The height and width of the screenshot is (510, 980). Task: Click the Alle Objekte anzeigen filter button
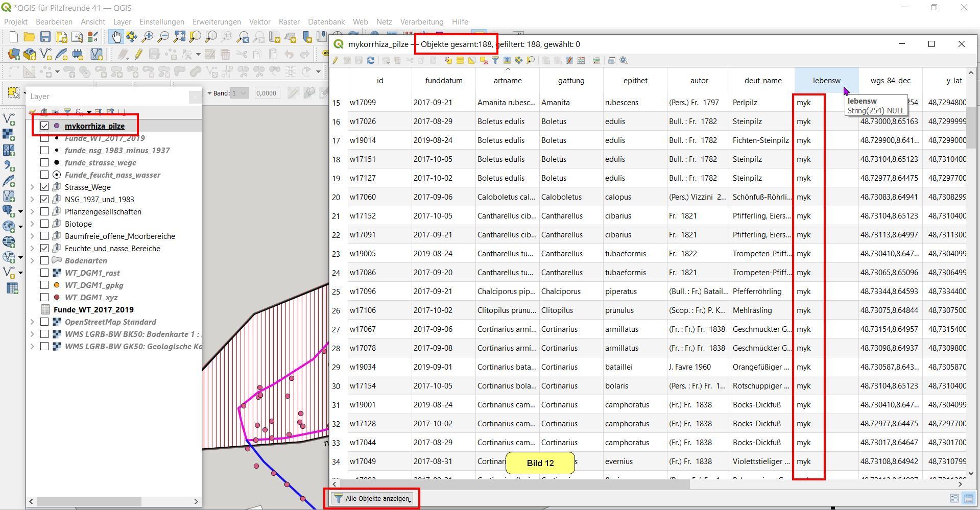(x=372, y=498)
